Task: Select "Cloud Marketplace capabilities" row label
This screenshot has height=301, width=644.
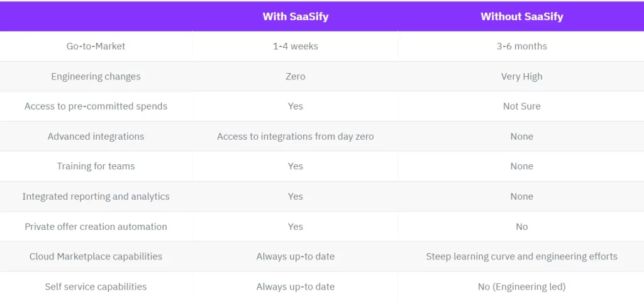Action: tap(96, 256)
